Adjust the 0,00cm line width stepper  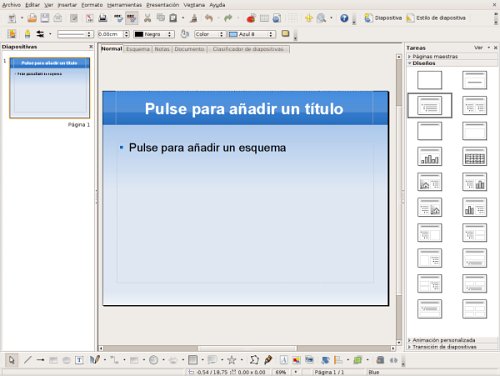126,34
